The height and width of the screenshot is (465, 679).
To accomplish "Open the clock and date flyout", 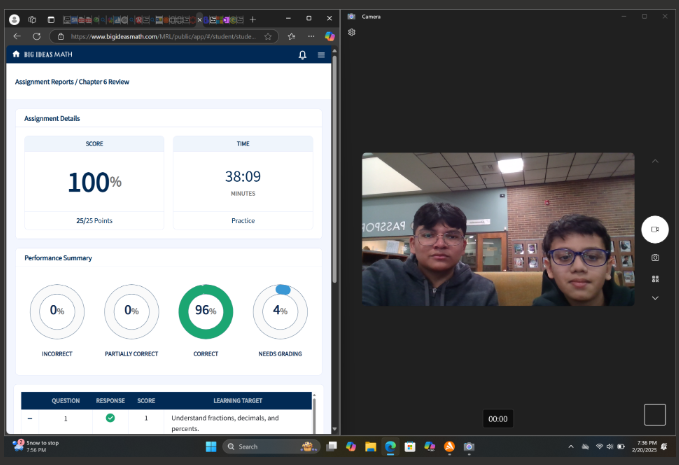I will (644, 446).
